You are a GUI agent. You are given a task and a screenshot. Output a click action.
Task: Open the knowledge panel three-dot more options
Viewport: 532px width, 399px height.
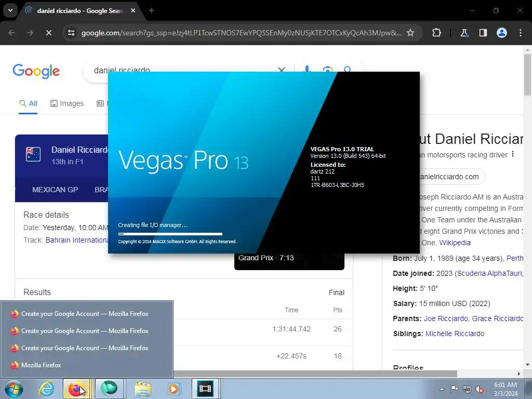(x=513, y=154)
